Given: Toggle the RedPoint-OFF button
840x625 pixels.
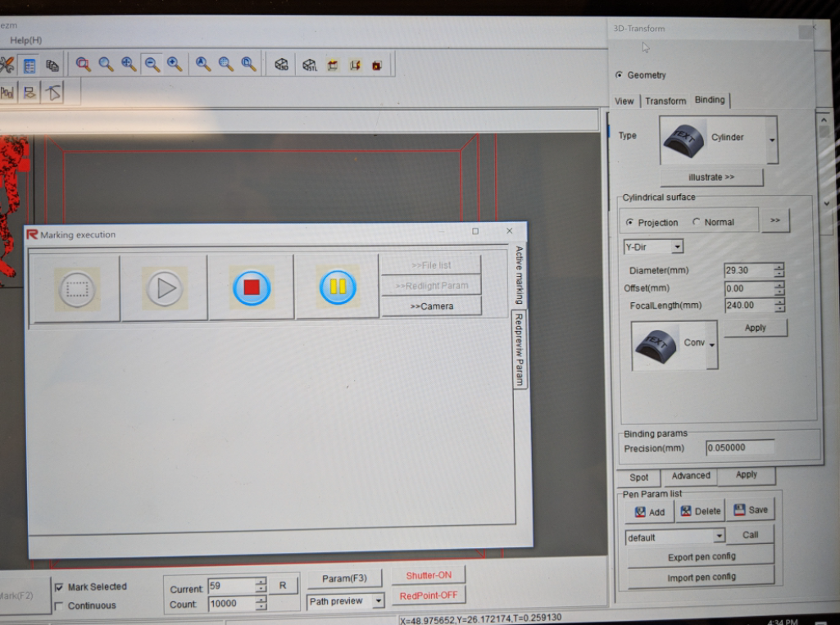Looking at the screenshot, I should (429, 595).
